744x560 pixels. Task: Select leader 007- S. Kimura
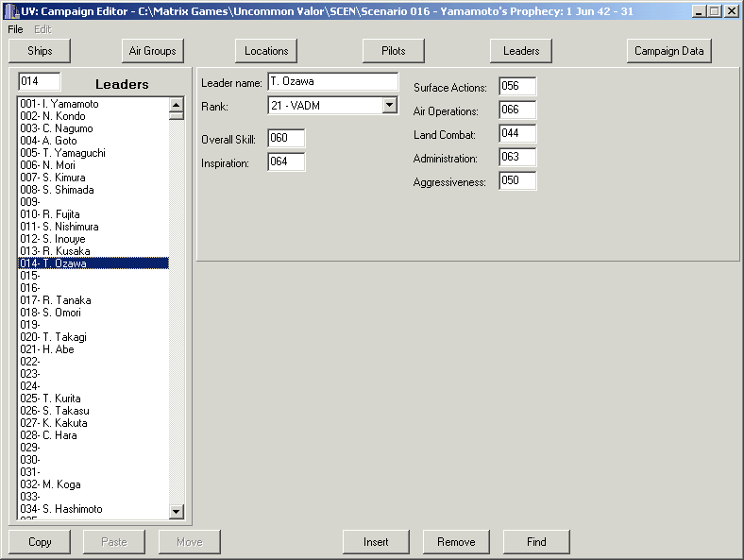pos(93,178)
